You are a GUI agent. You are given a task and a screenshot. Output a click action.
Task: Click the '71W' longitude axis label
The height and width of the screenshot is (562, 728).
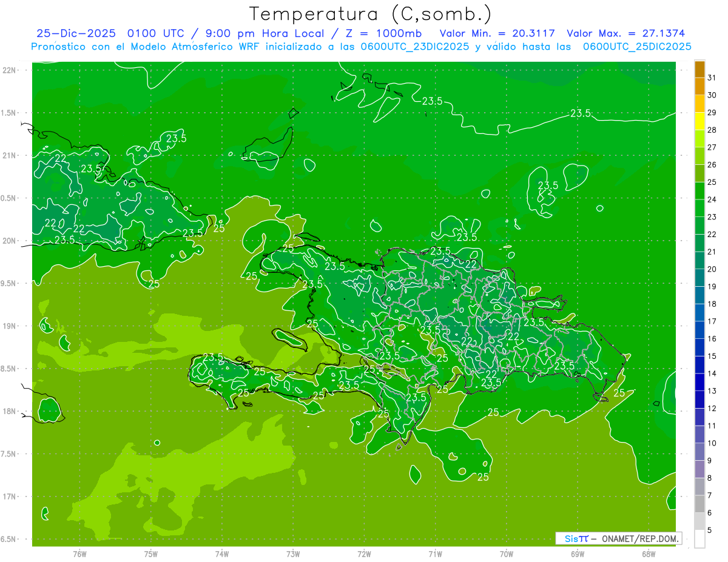(435, 554)
